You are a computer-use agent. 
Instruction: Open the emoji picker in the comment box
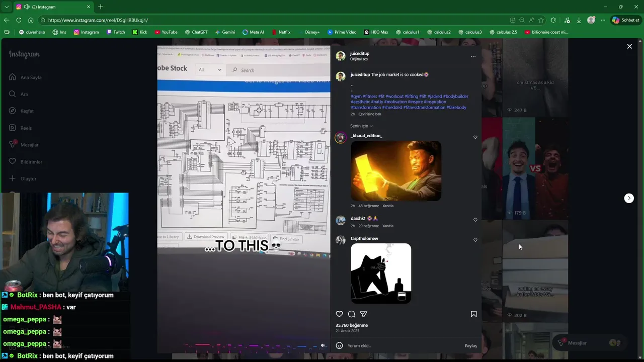coord(339,345)
